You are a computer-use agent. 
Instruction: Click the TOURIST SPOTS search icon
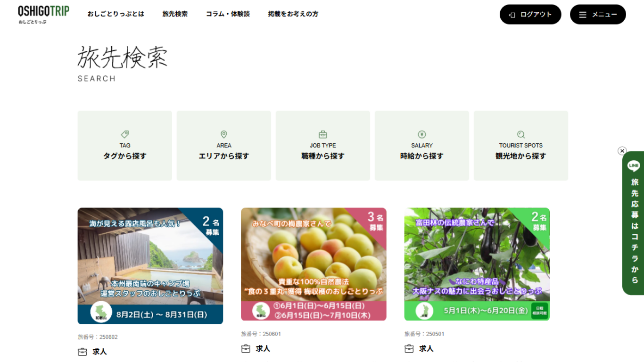521,134
